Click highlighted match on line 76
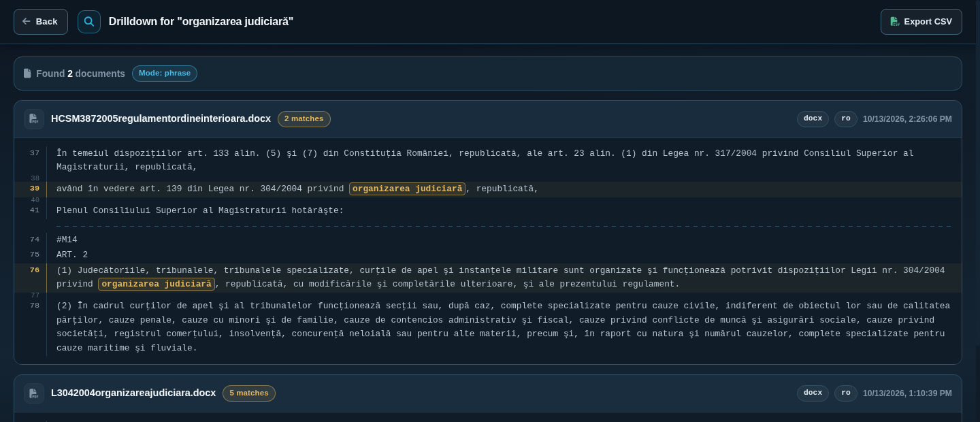This screenshot has width=980, height=422. pos(157,285)
